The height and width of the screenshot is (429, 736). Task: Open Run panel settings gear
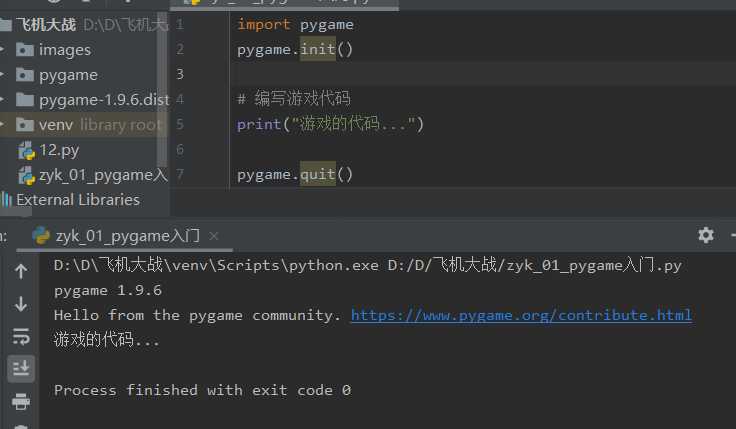coord(705,235)
